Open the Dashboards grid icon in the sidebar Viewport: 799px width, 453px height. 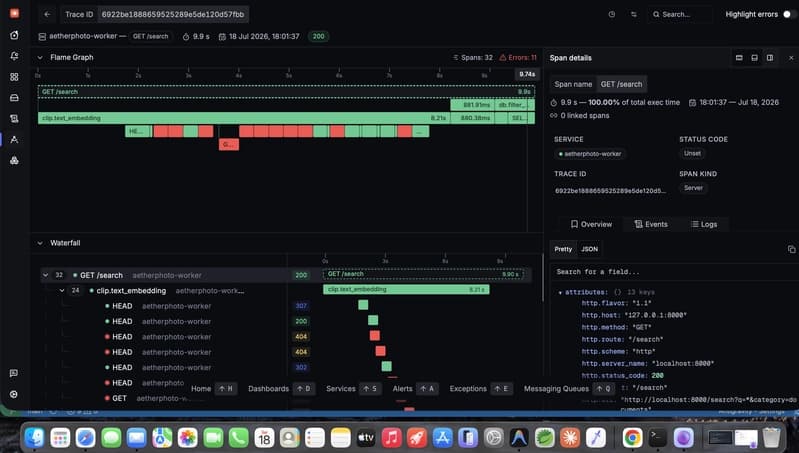(x=14, y=76)
